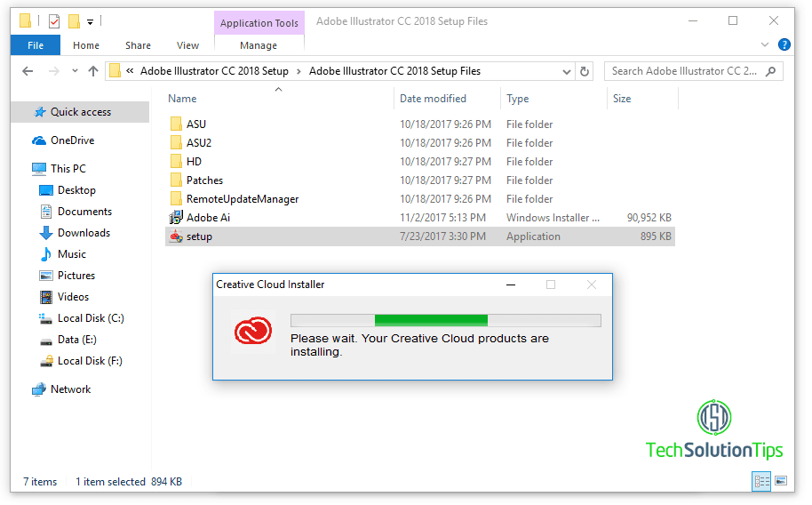
Task: Expand the address bar history dropdown
Action: point(567,71)
